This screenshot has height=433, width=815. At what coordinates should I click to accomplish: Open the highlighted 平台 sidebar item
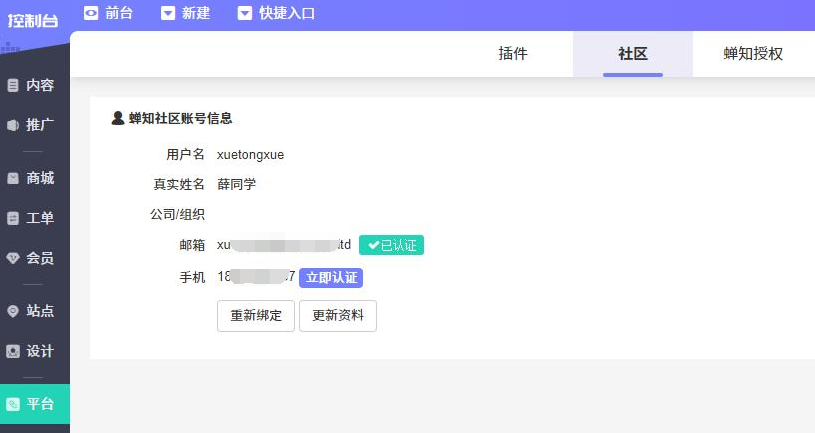[35, 404]
